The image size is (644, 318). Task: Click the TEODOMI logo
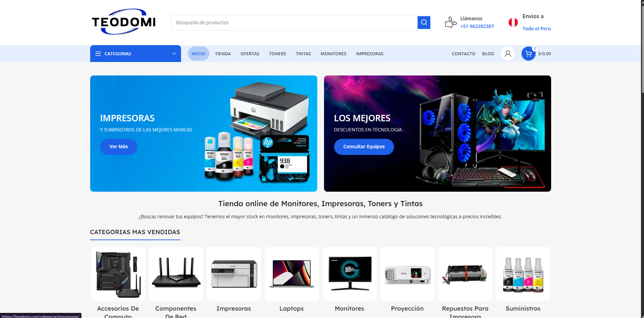(x=124, y=22)
